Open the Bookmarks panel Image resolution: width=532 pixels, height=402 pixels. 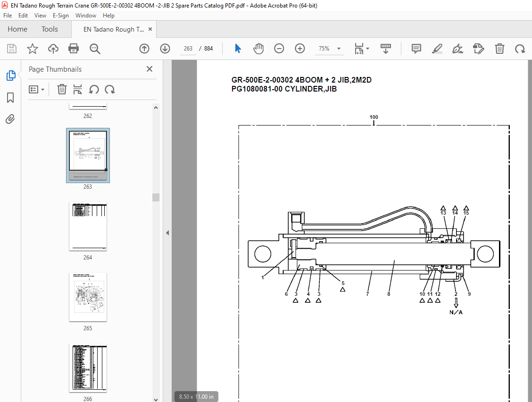point(10,98)
